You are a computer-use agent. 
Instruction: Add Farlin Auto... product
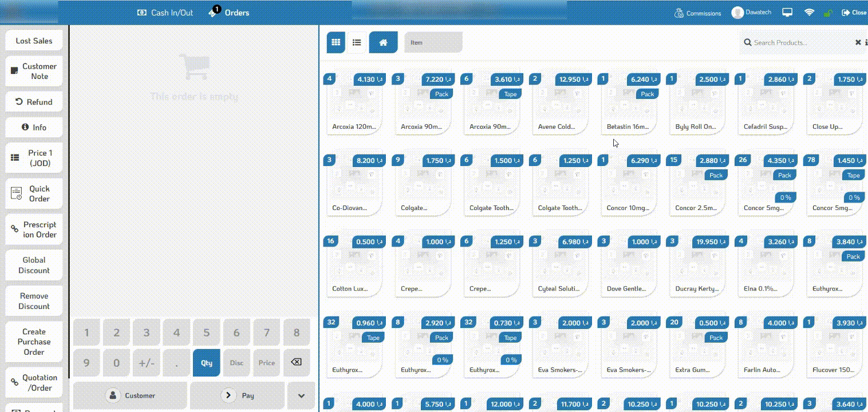coord(766,347)
